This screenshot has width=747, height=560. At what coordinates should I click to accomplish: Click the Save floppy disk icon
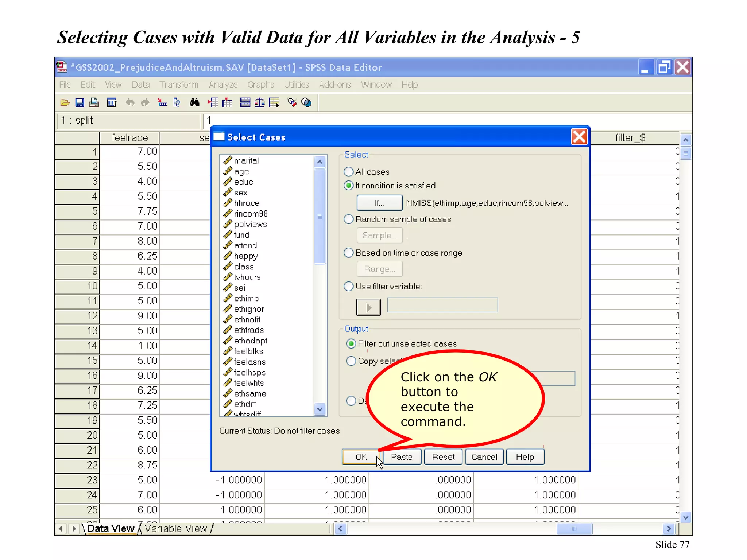80,103
